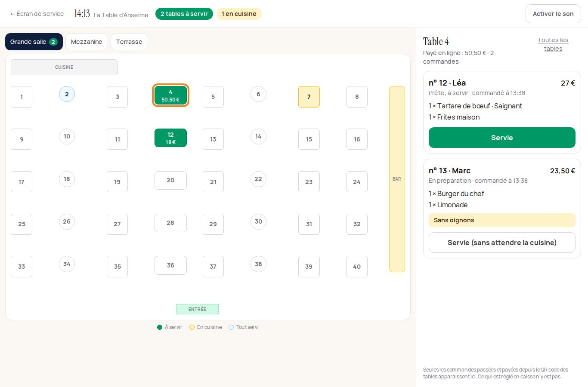This screenshot has width=588, height=387.
Task: Select table 27
Action: coord(118,224)
